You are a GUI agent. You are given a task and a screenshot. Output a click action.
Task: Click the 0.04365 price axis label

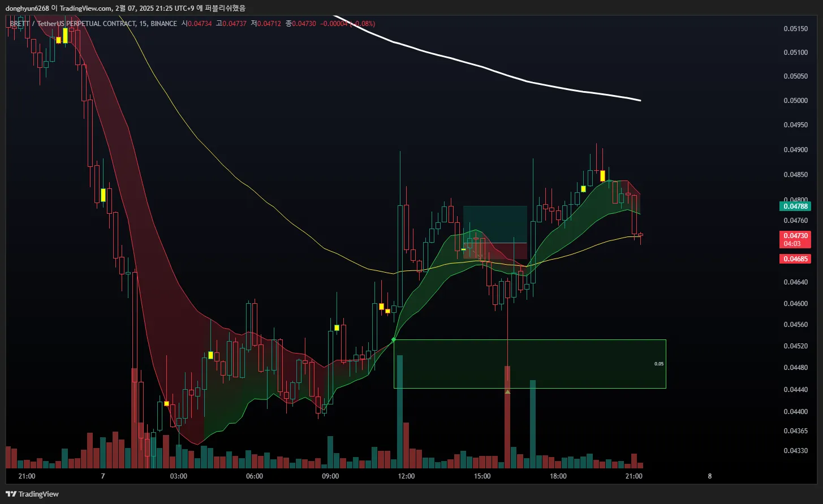point(795,431)
